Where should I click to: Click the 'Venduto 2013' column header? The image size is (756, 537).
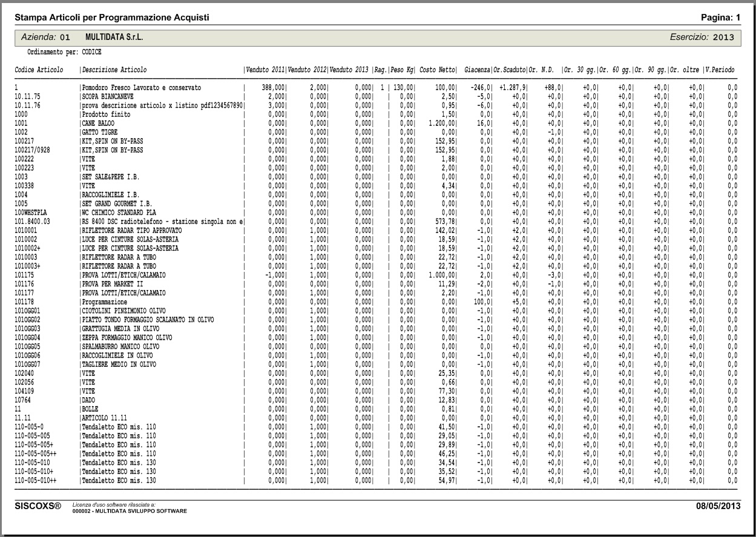(x=349, y=70)
